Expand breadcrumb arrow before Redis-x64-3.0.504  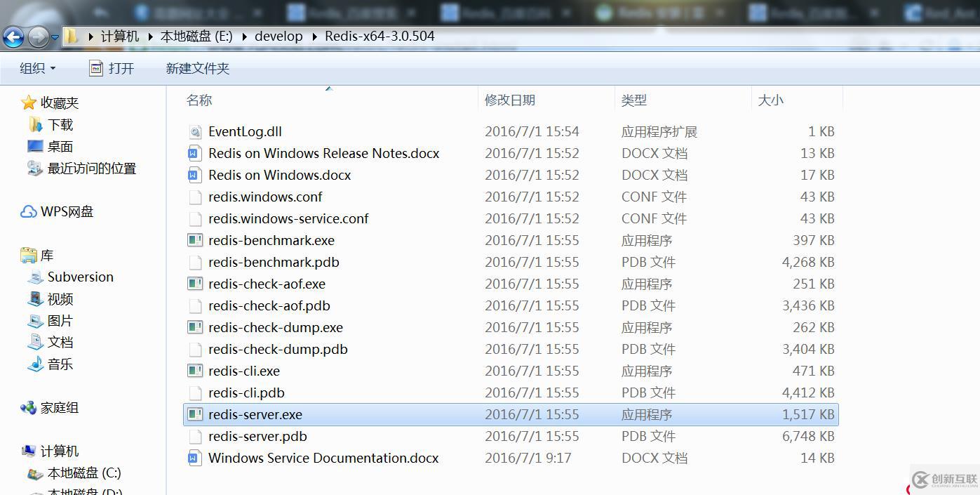(x=315, y=37)
